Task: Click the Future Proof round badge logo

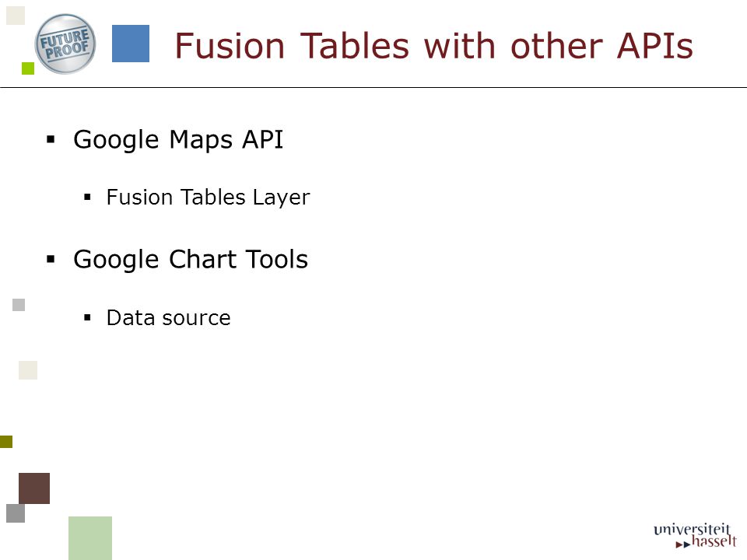Action: point(65,44)
